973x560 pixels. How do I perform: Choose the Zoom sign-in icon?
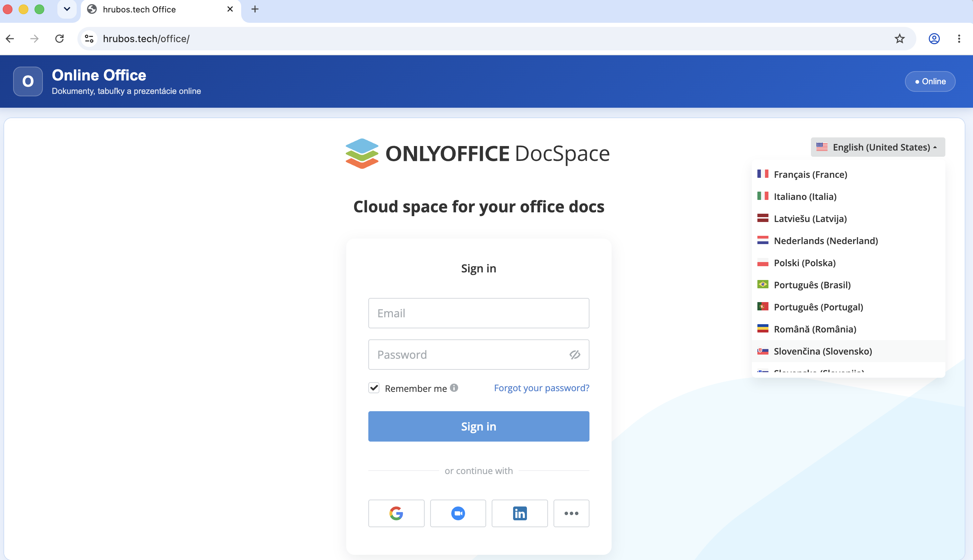(x=458, y=513)
